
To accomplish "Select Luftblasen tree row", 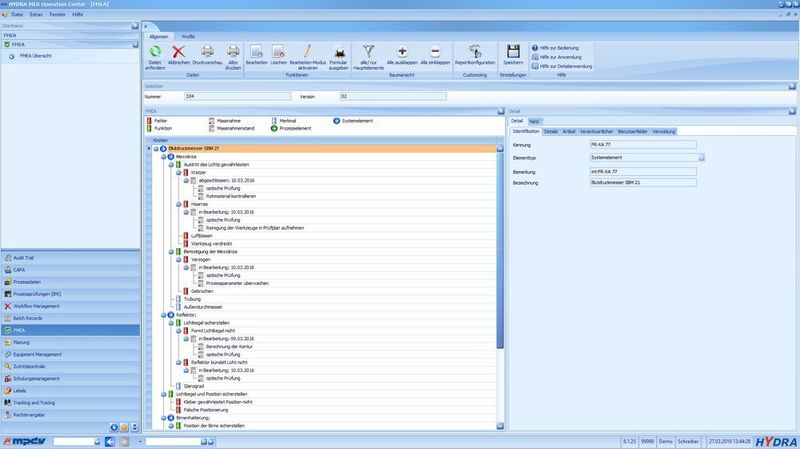I will 202,236.
